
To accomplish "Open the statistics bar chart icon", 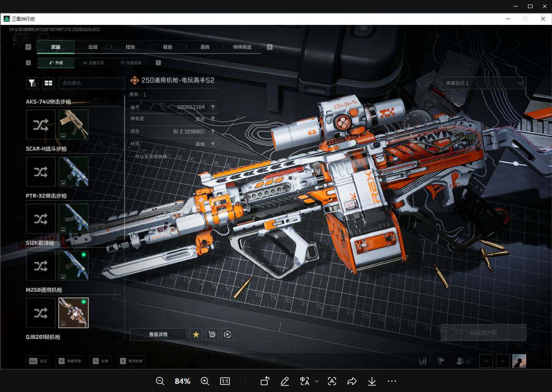I will [x=423, y=361].
